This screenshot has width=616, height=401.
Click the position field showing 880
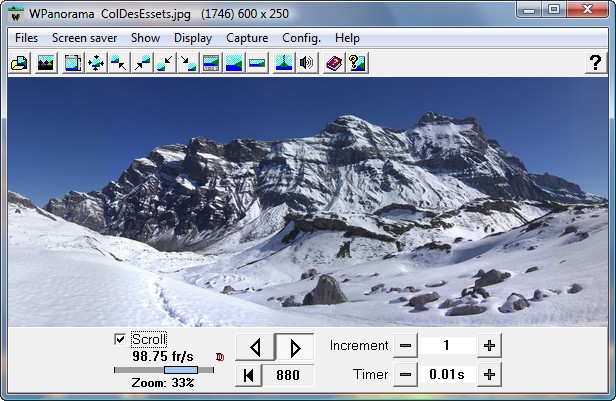tap(288, 375)
